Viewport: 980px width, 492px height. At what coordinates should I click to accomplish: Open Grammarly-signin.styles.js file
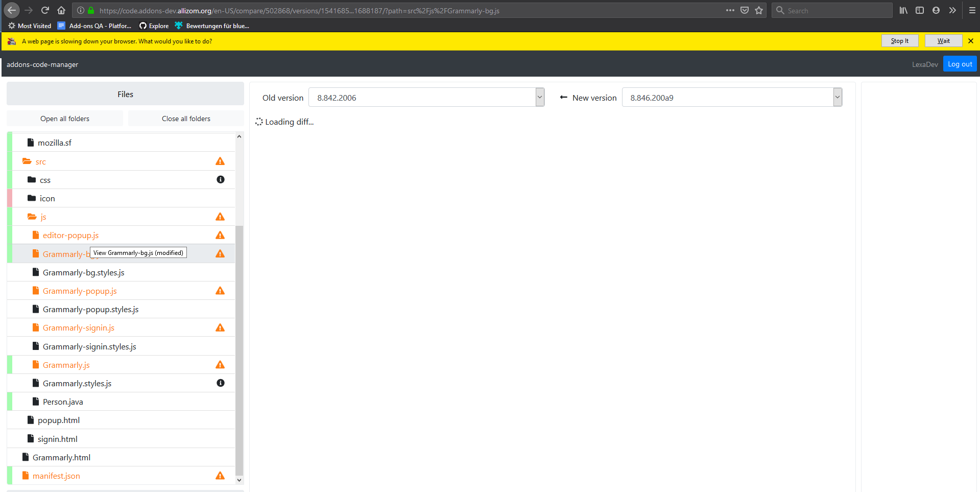click(89, 346)
